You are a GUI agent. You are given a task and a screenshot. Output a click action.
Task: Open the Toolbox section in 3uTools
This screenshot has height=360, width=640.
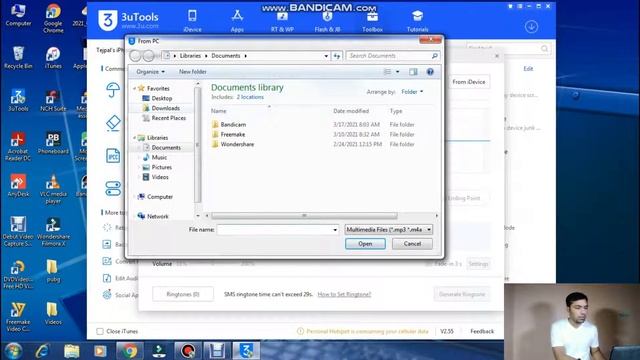[x=372, y=21]
